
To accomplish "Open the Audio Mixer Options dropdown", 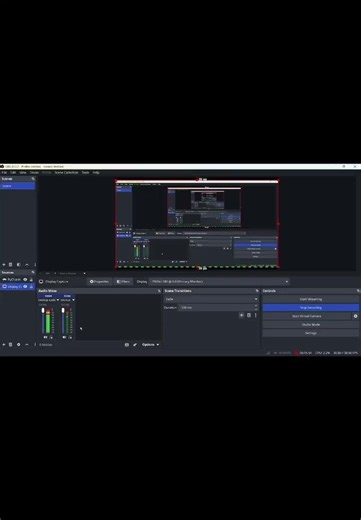I will pos(150,345).
